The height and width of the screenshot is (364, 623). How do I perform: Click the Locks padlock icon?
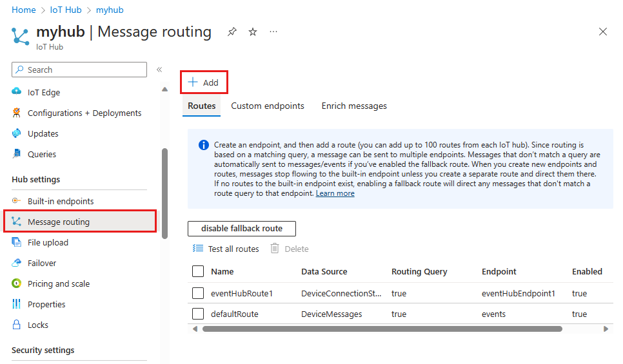coord(17,325)
